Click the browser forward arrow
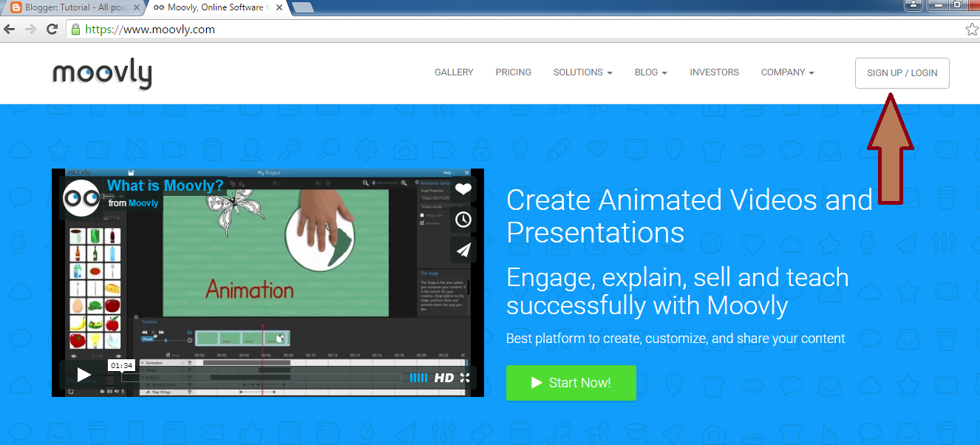The height and width of the screenshot is (445, 980). tap(30, 30)
